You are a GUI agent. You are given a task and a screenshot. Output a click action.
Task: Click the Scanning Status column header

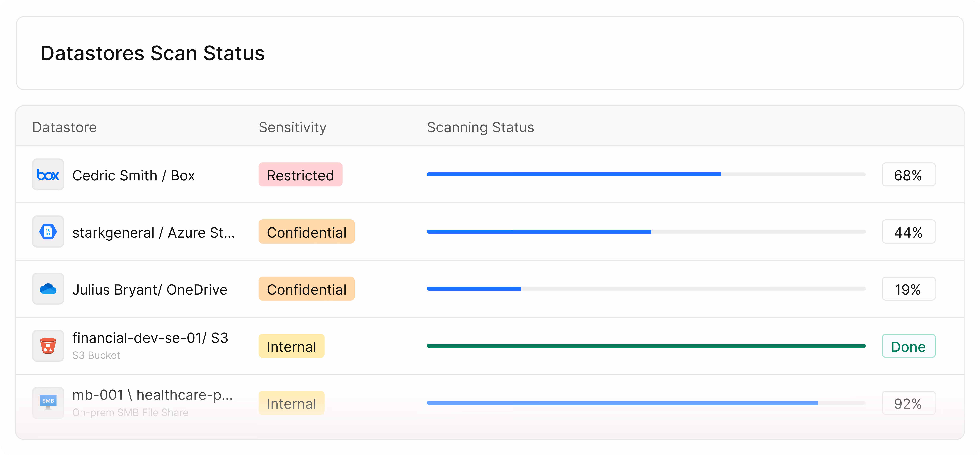click(480, 127)
